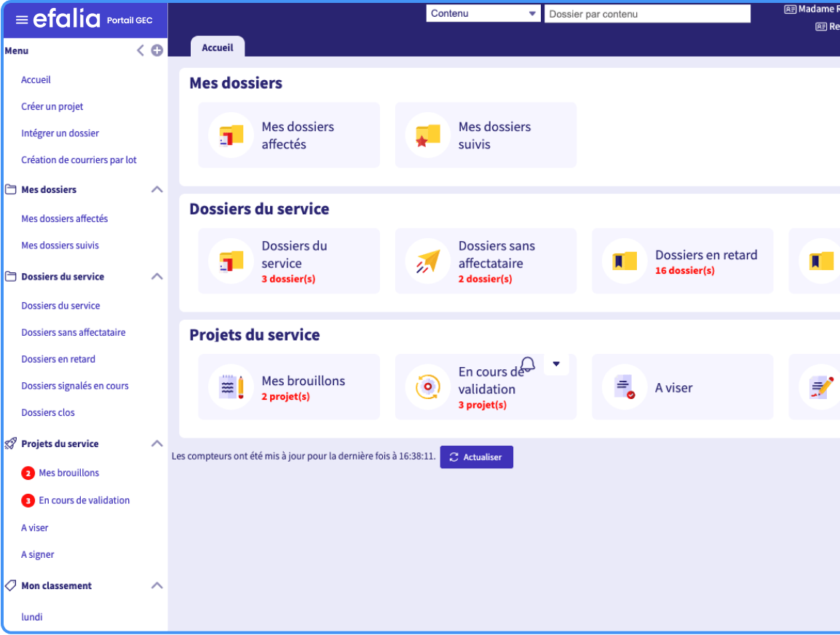
Task: Click the Dossiers en retard card title
Action: click(706, 255)
